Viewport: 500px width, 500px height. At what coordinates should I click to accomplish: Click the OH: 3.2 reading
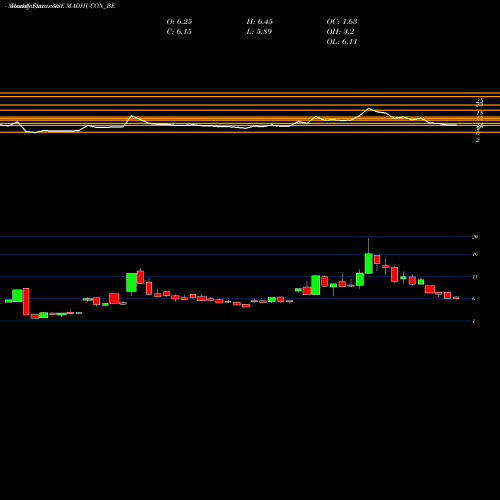coord(340,32)
